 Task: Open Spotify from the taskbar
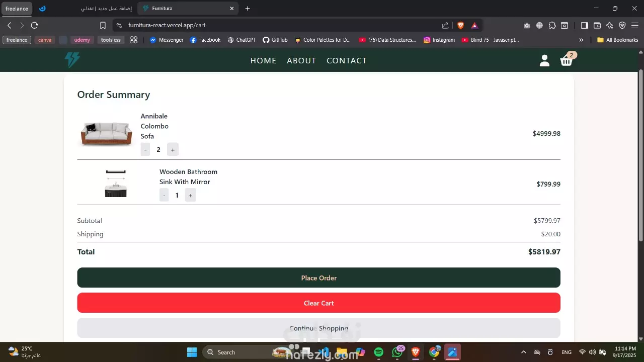tap(379, 352)
